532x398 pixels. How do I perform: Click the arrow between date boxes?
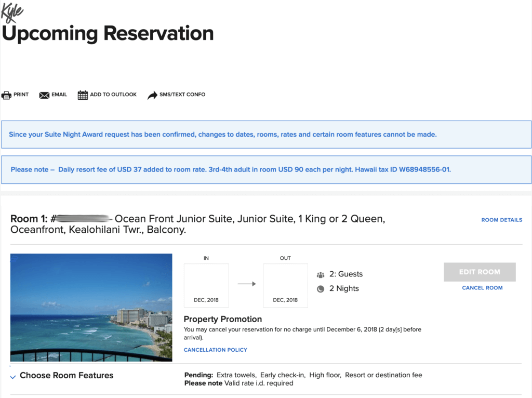(247, 284)
